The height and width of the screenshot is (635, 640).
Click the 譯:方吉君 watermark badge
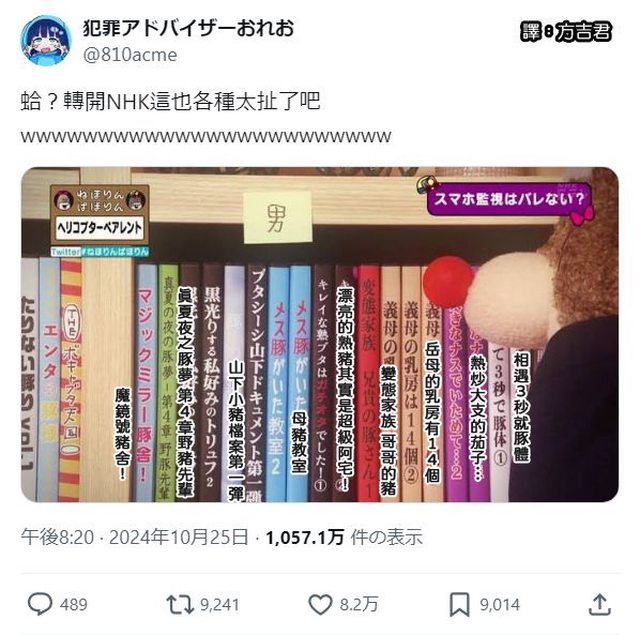566,31
